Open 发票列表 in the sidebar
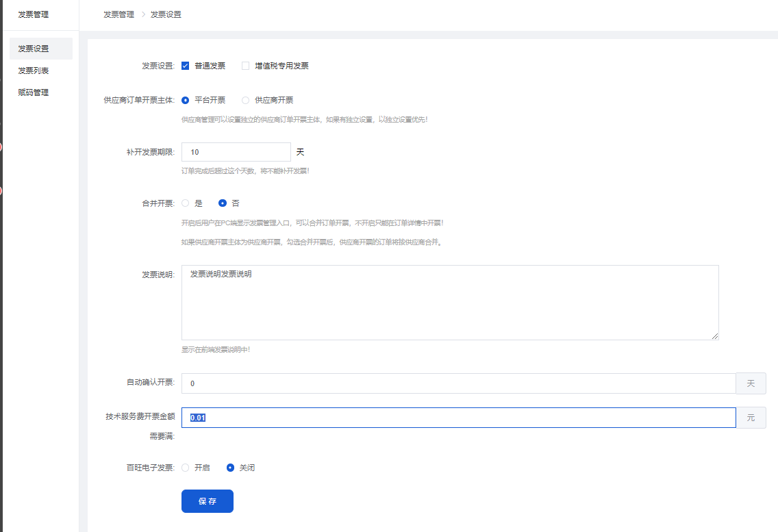The image size is (778, 532). click(34, 71)
